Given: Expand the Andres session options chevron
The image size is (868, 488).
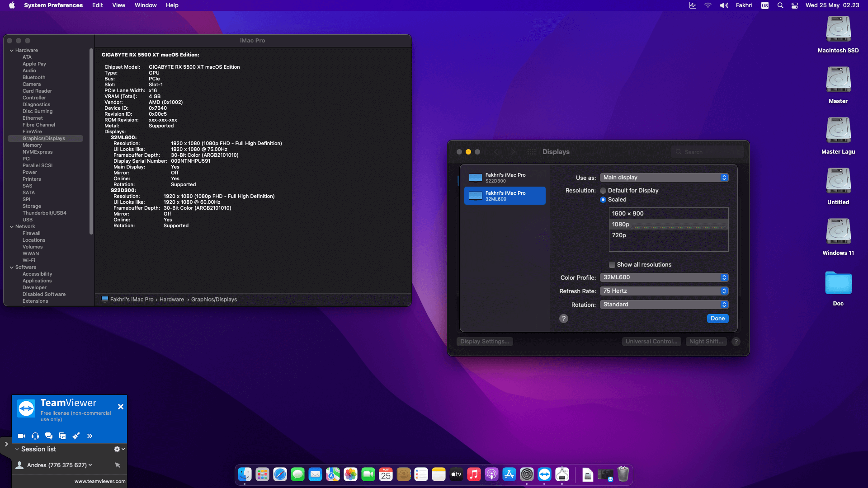Looking at the screenshot, I should 90,465.
